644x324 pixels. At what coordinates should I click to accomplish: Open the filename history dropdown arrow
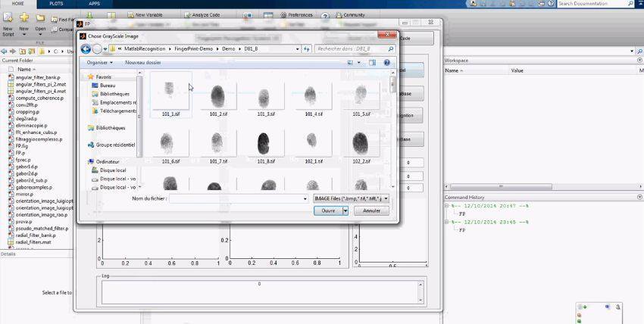pos(305,198)
